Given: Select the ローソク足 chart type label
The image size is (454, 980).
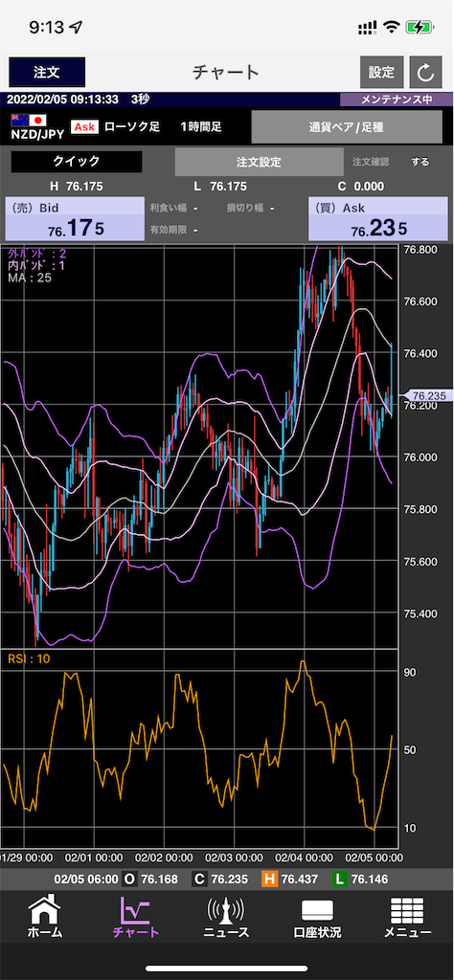Looking at the screenshot, I should pos(132,127).
